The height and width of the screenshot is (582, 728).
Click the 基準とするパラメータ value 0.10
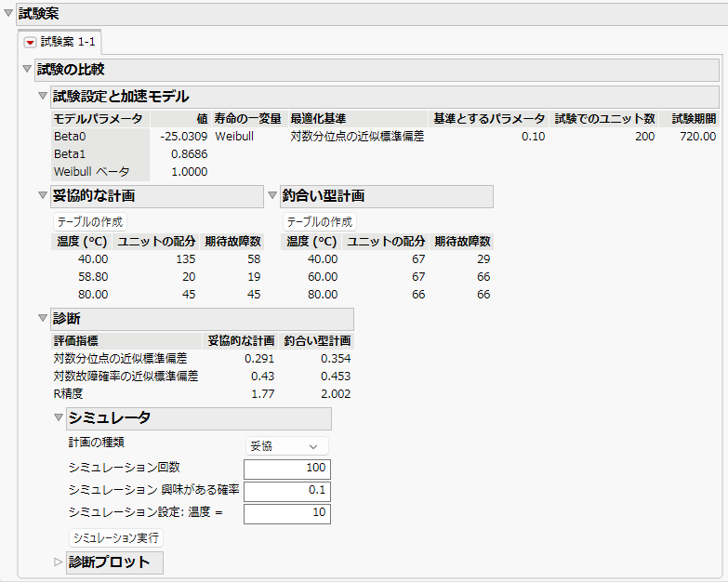tap(533, 137)
